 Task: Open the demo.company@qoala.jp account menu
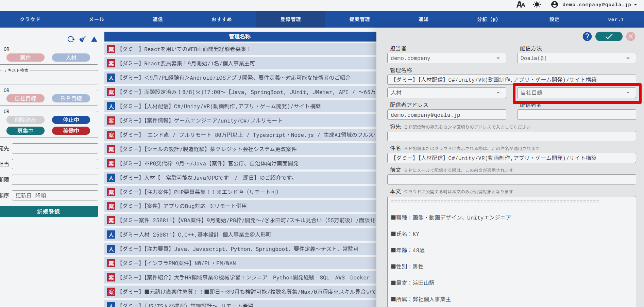click(594, 4)
